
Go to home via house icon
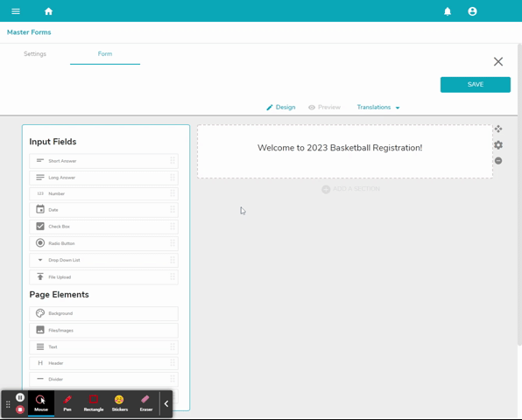pos(48,11)
